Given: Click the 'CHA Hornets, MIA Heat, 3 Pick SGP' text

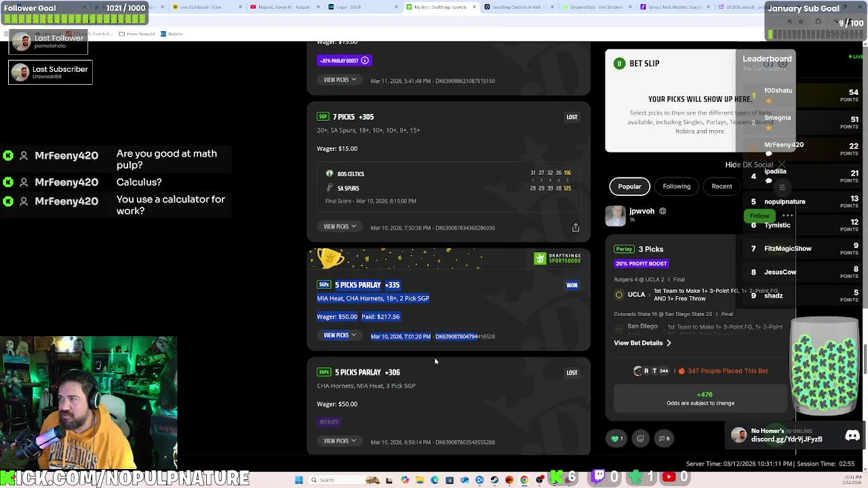Looking at the screenshot, I should 366,386.
